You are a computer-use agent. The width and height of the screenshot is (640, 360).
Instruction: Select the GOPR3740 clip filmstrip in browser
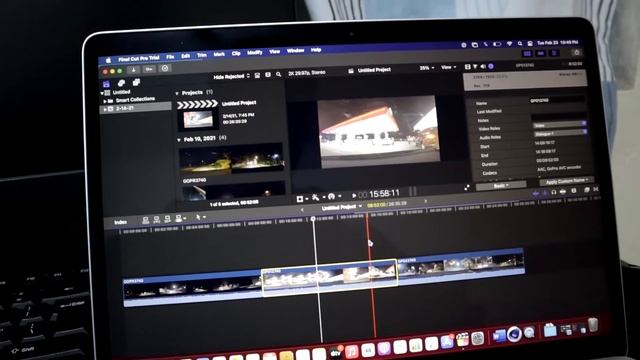coord(231,160)
